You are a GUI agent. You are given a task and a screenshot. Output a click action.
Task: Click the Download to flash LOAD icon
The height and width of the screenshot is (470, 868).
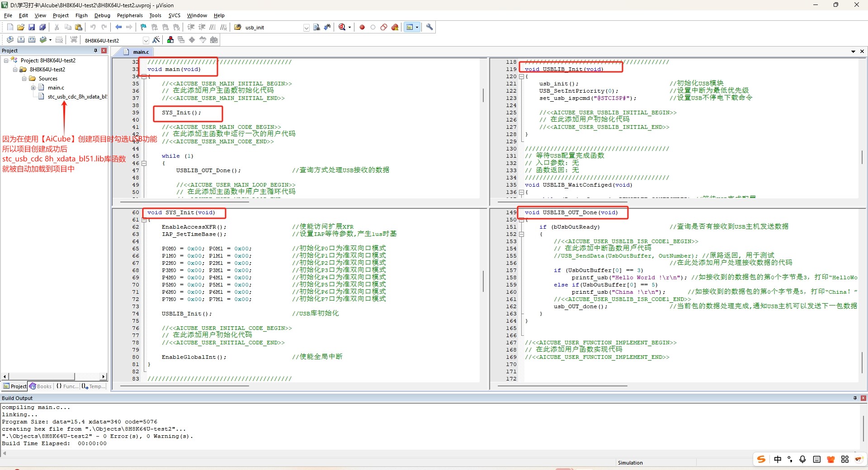(74, 40)
